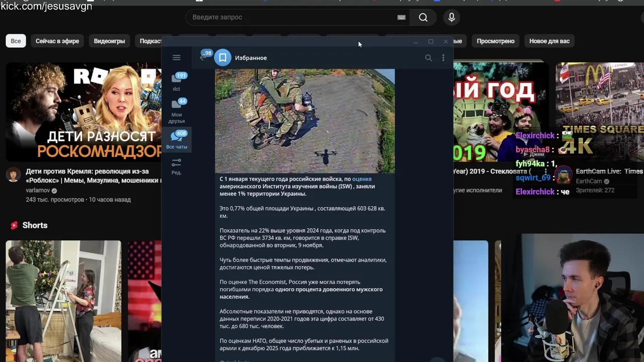Click the Shorts logo icon
This screenshot has height=362, width=644.
tap(14, 225)
